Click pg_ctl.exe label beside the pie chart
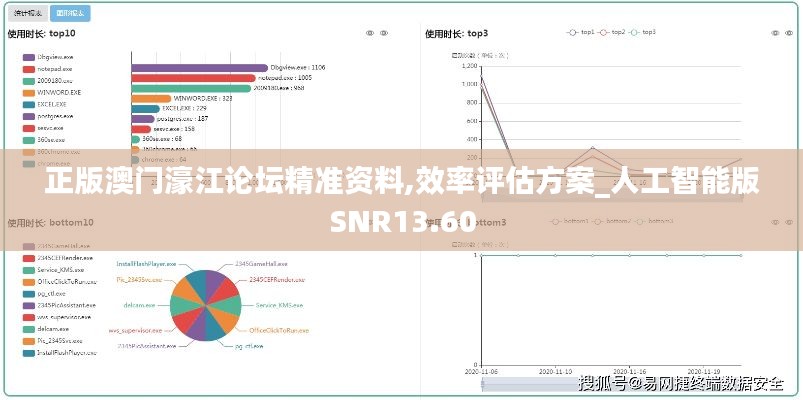This screenshot has width=803, height=400. tap(249, 347)
